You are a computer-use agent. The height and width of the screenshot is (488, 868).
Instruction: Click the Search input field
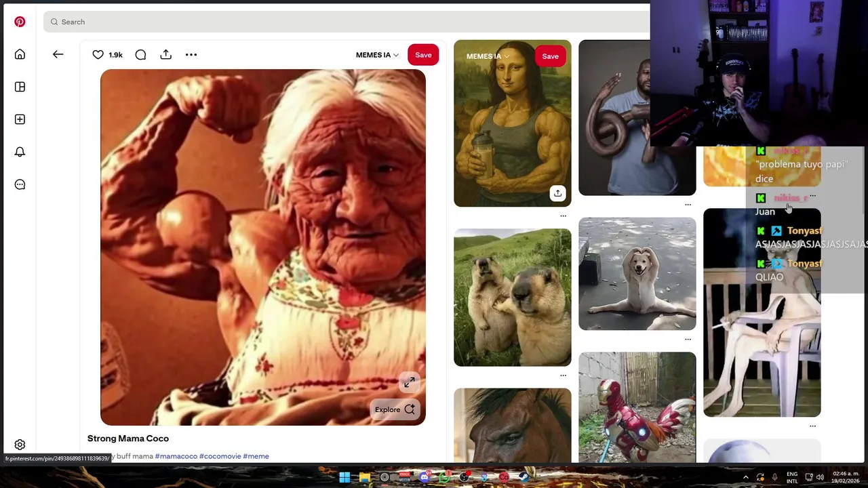347,22
